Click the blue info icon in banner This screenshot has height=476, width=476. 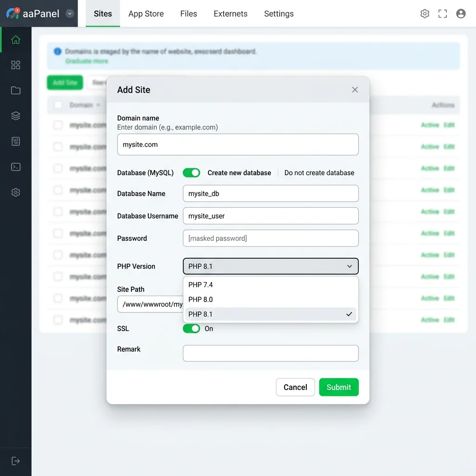coord(57,51)
